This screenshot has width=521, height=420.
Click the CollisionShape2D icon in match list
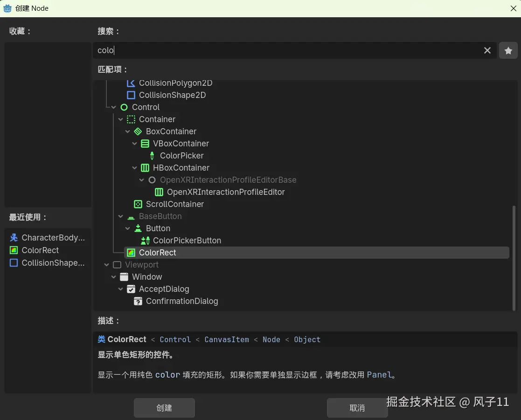coord(131,95)
